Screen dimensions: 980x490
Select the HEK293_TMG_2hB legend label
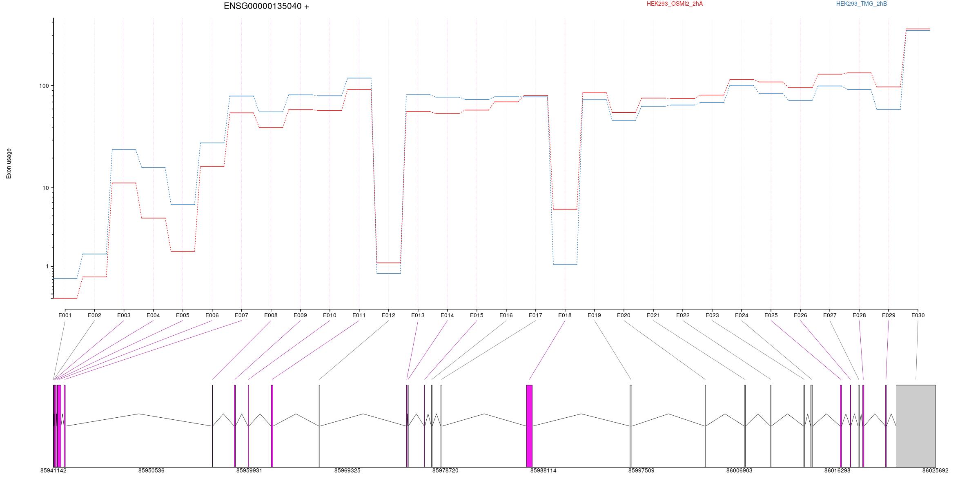862,4
